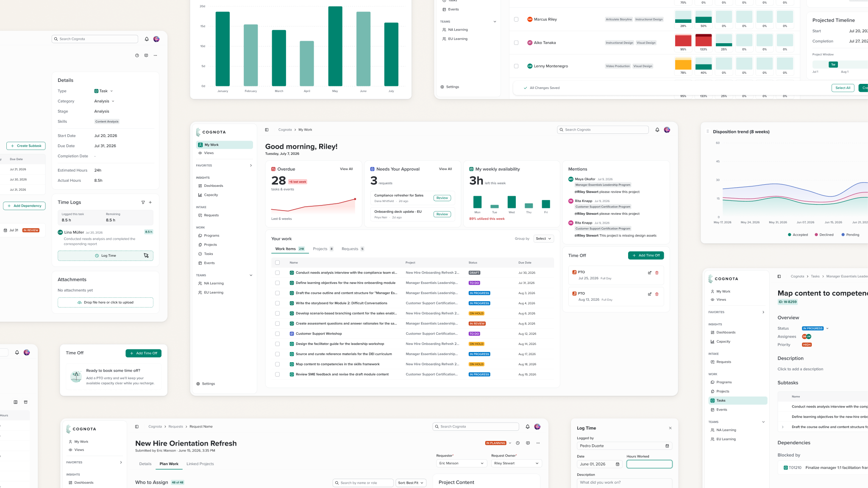Viewport: 868px width, 488px height.
Task: Check 'Define learning objectives' task row
Action: 278,283
